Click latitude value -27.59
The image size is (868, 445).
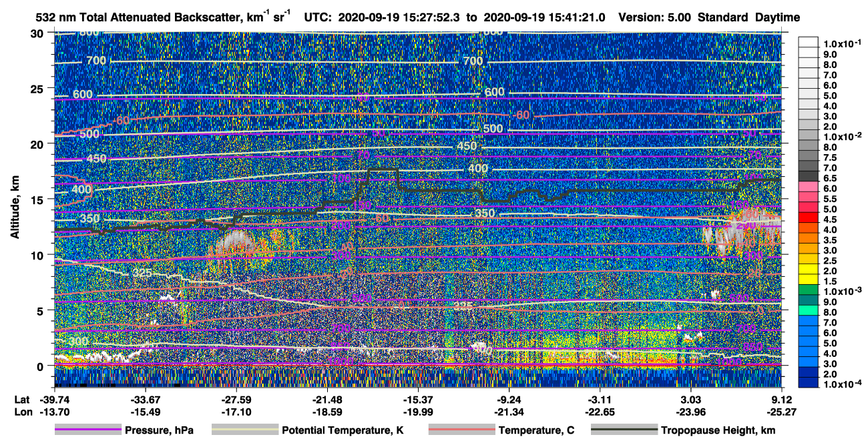click(236, 400)
